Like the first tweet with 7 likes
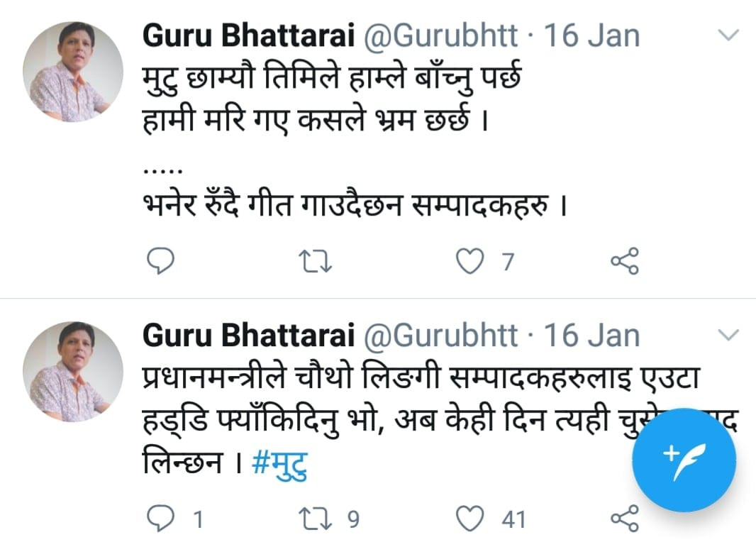The image size is (756, 542). pos(469,262)
